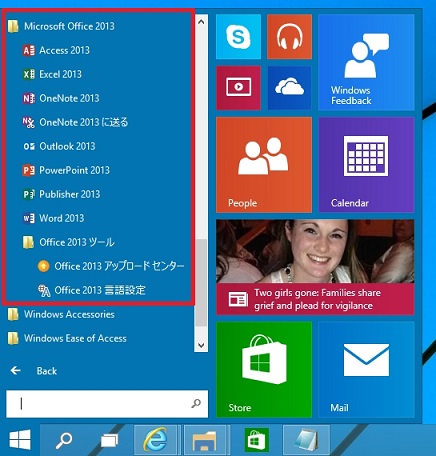Open Task View on the taskbar
The image size is (436, 456).
click(x=110, y=440)
